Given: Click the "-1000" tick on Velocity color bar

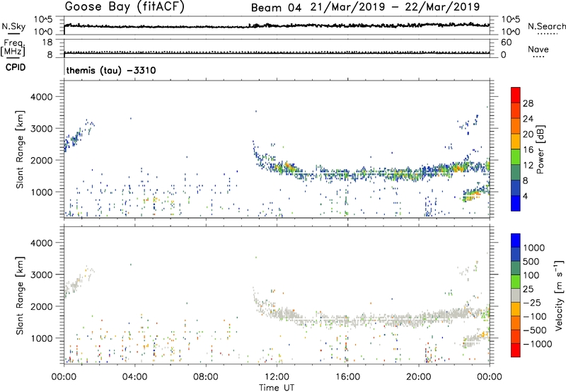Looking at the screenshot, I should (537, 344).
